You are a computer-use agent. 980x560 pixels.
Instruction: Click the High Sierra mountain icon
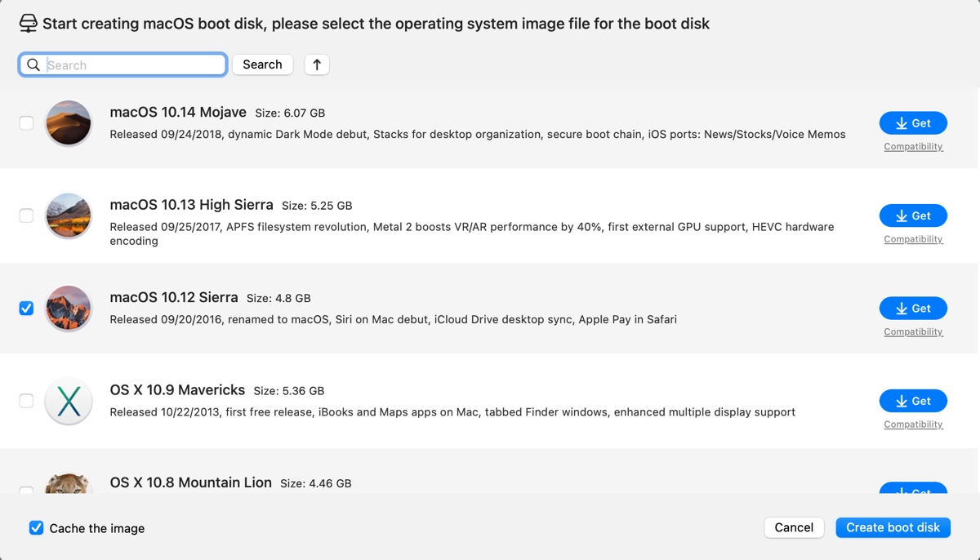tap(69, 216)
